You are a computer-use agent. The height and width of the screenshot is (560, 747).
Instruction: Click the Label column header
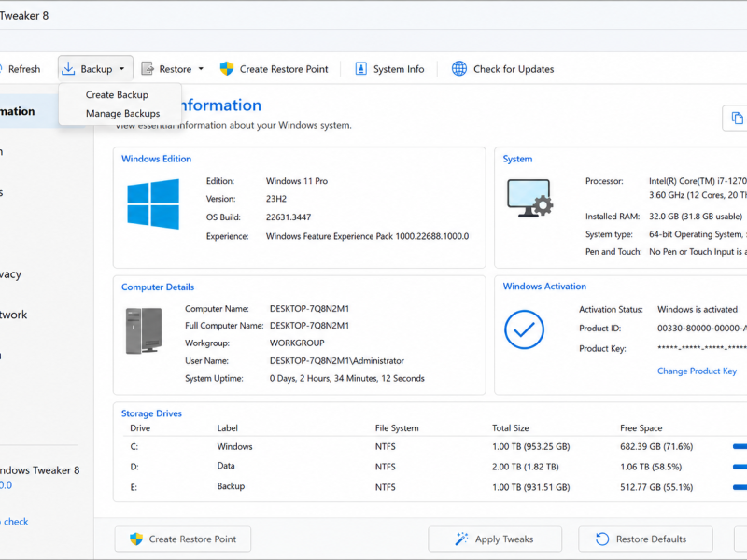tap(227, 428)
